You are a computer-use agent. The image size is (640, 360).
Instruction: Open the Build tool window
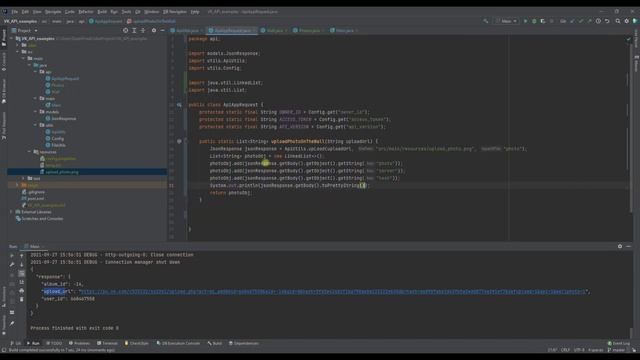pos(215,343)
